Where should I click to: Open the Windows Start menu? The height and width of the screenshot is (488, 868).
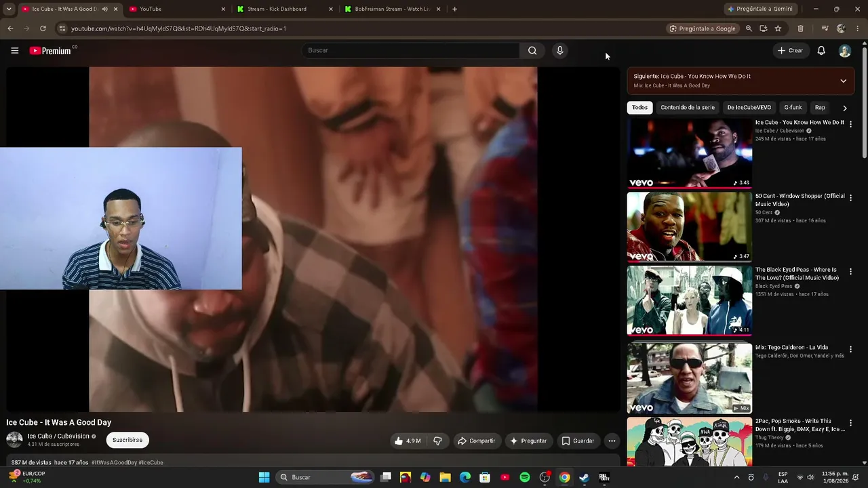coord(264,477)
